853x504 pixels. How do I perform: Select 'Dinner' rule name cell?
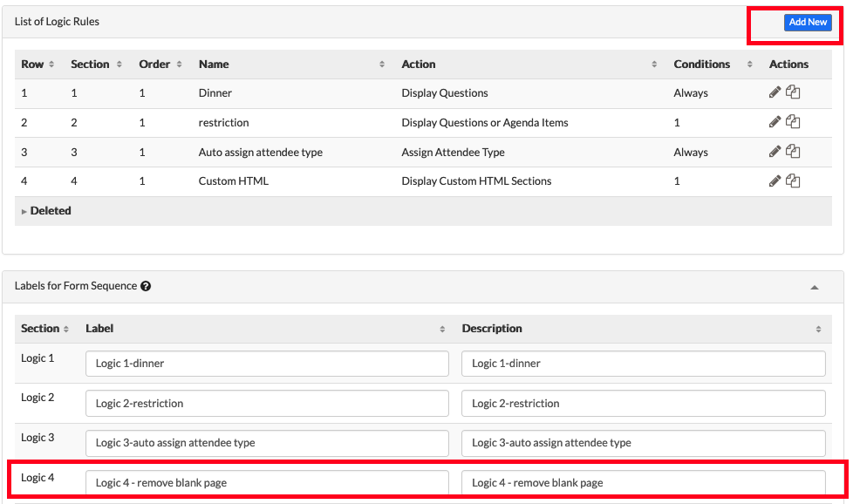(x=215, y=93)
